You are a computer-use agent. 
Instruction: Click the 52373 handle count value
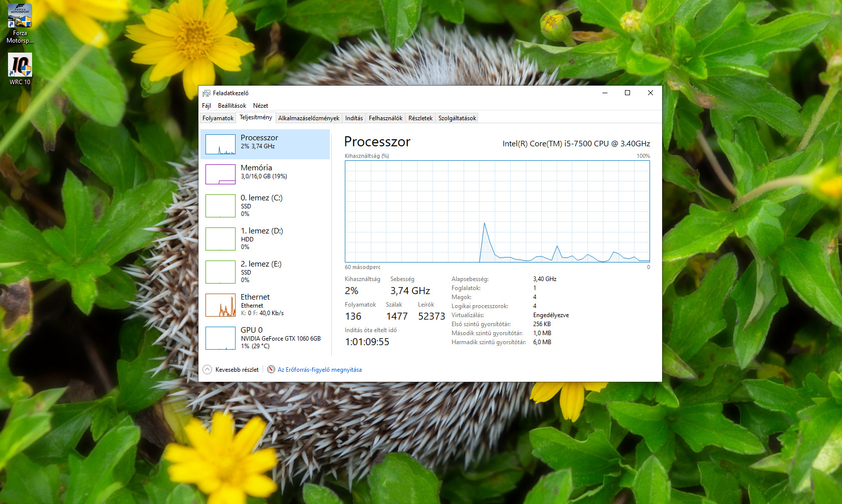[x=432, y=316]
